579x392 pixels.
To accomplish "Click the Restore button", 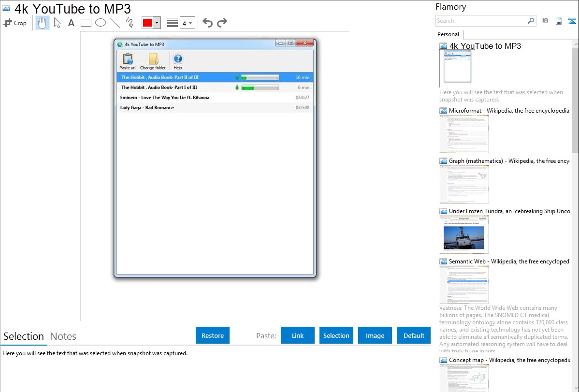I will click(x=213, y=335).
